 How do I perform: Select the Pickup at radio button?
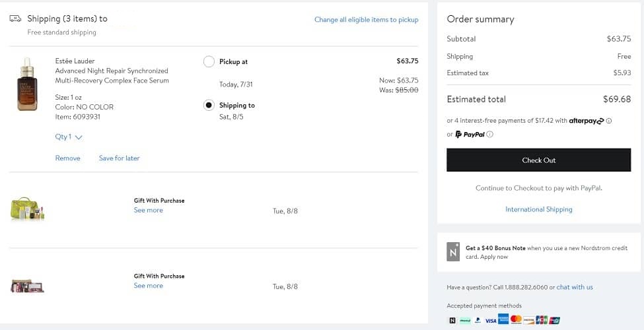209,62
